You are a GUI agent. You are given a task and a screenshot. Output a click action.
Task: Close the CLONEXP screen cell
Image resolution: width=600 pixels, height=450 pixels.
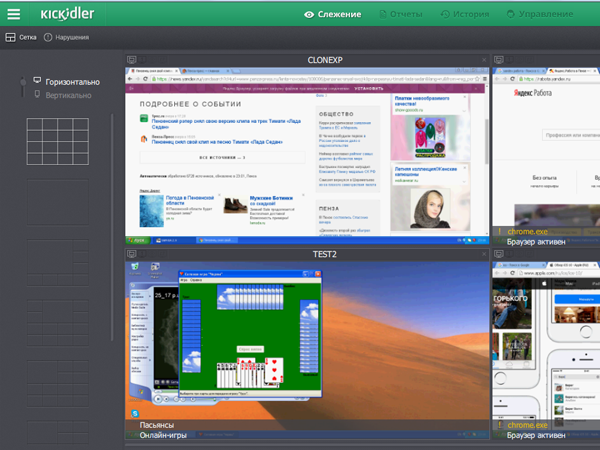(484, 60)
